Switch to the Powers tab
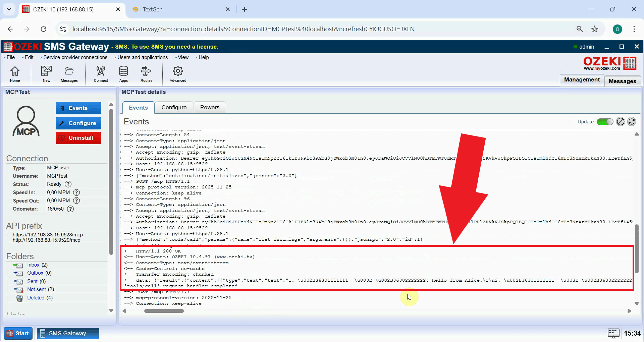Screen dimensions: 644x342 pos(210,107)
